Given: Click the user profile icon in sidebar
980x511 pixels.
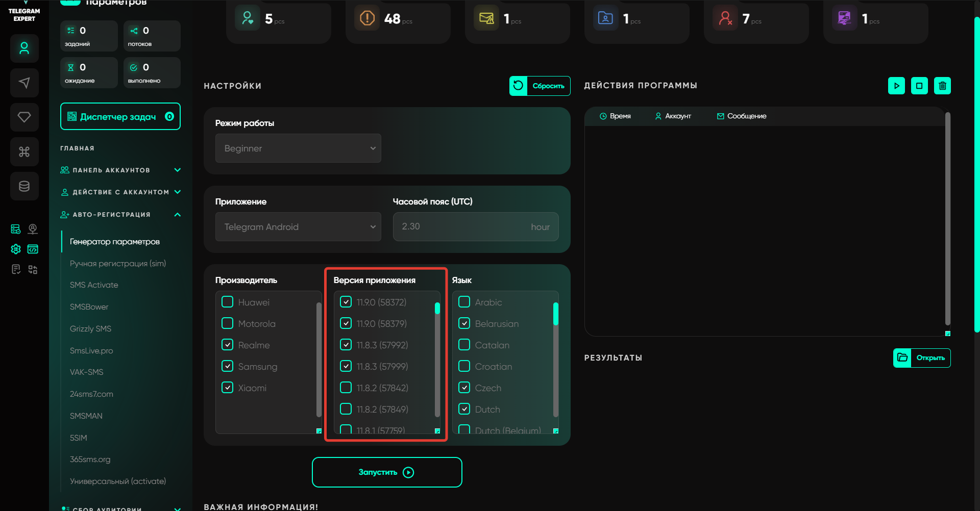Looking at the screenshot, I should click(x=24, y=48).
